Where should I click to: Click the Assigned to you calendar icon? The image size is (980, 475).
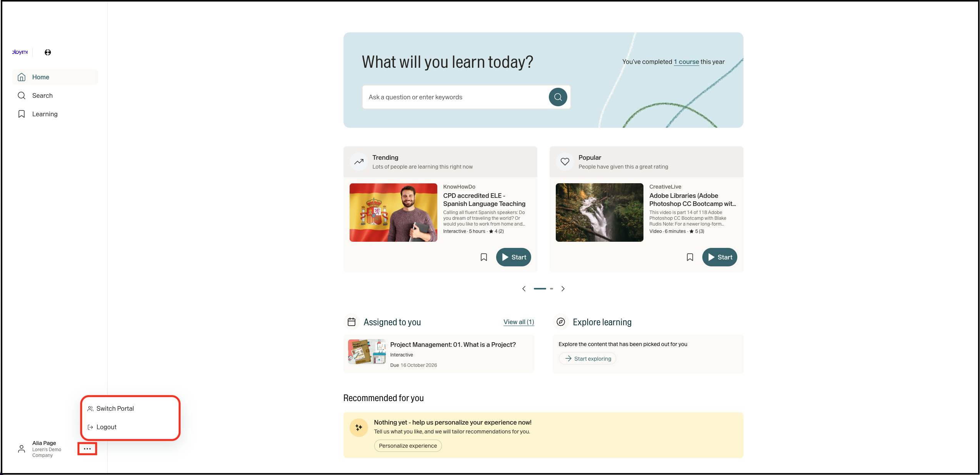pyautogui.click(x=352, y=322)
